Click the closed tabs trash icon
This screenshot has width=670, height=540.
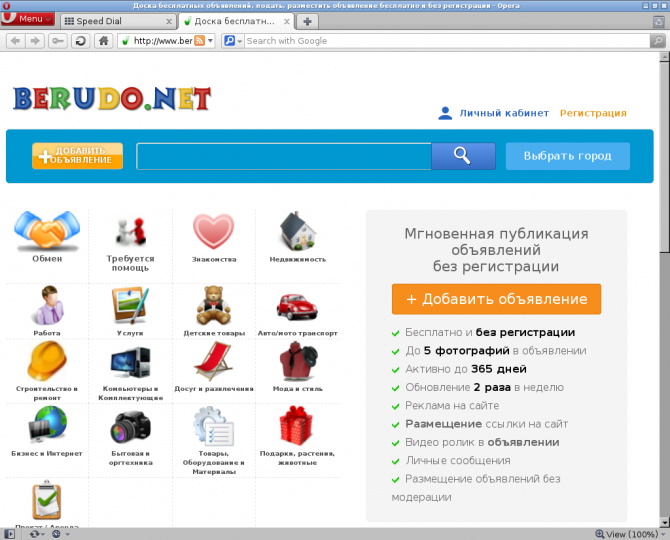(x=658, y=21)
